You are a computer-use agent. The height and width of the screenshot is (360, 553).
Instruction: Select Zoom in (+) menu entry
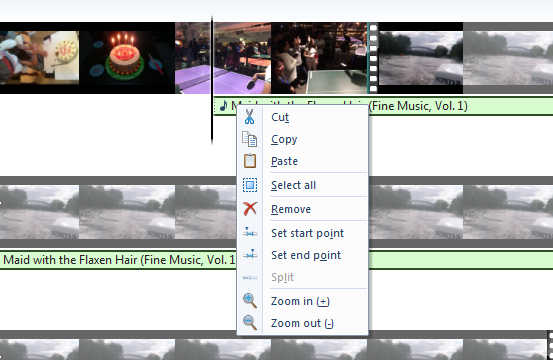[302, 301]
